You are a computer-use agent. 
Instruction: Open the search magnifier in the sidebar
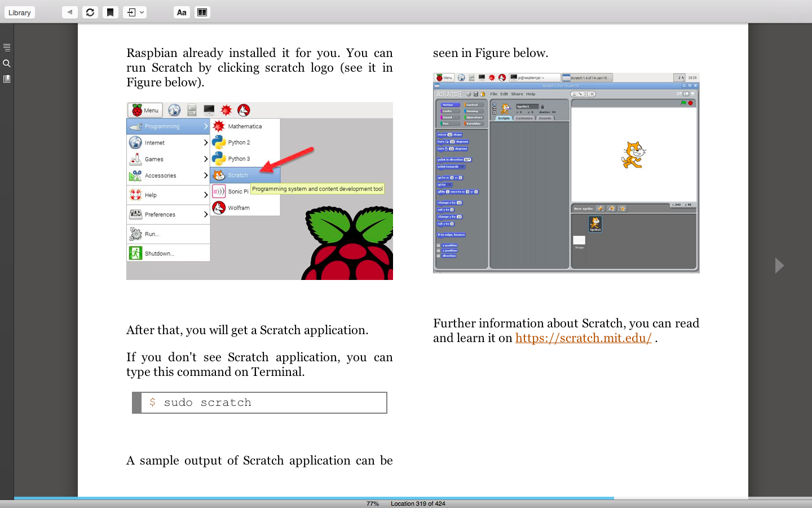click(7, 63)
